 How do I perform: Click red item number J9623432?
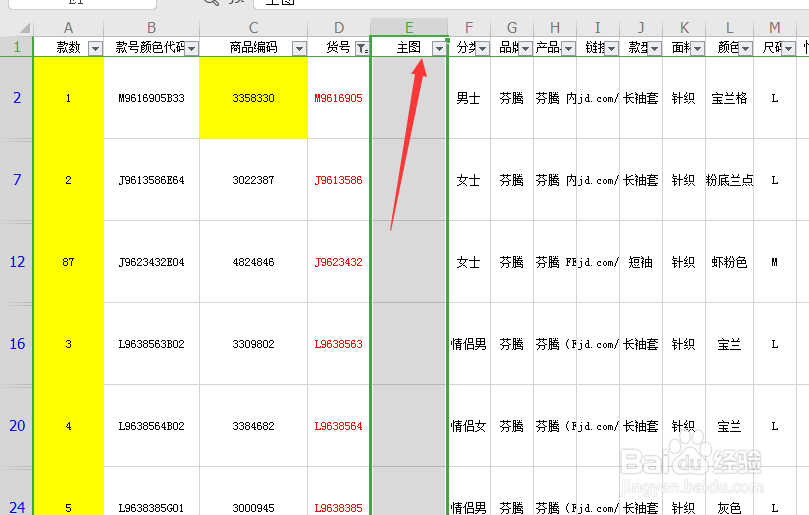click(x=338, y=262)
